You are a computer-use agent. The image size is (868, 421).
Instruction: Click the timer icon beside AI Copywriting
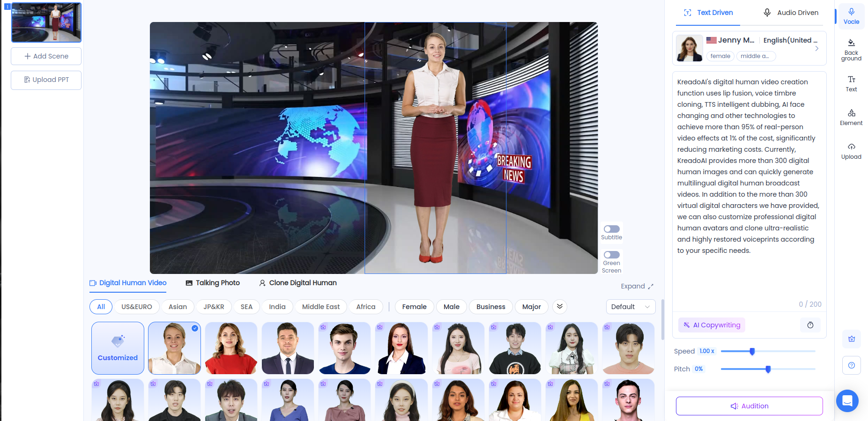point(810,325)
